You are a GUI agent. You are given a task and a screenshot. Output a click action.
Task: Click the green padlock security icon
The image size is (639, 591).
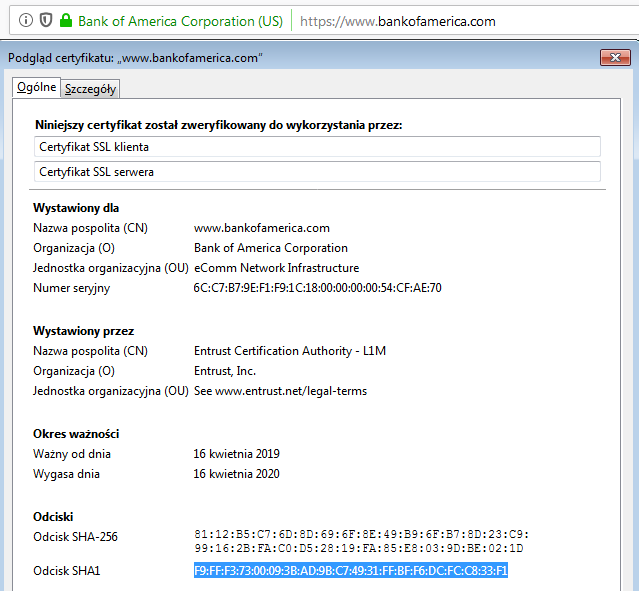[66, 20]
